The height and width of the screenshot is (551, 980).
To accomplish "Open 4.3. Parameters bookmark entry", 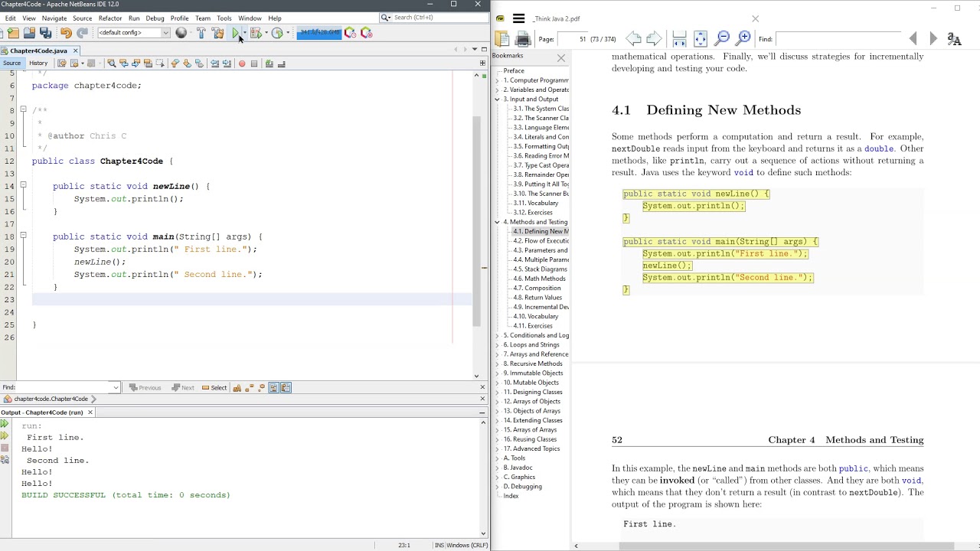I will point(540,250).
